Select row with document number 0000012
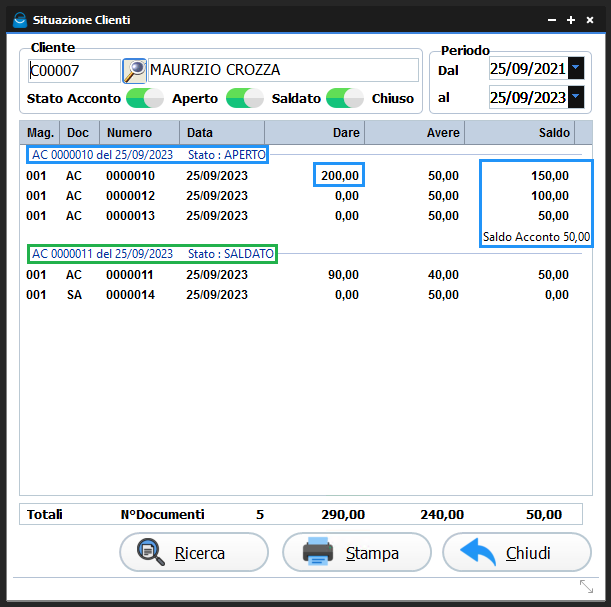This screenshot has height=607, width=611. 298,196
